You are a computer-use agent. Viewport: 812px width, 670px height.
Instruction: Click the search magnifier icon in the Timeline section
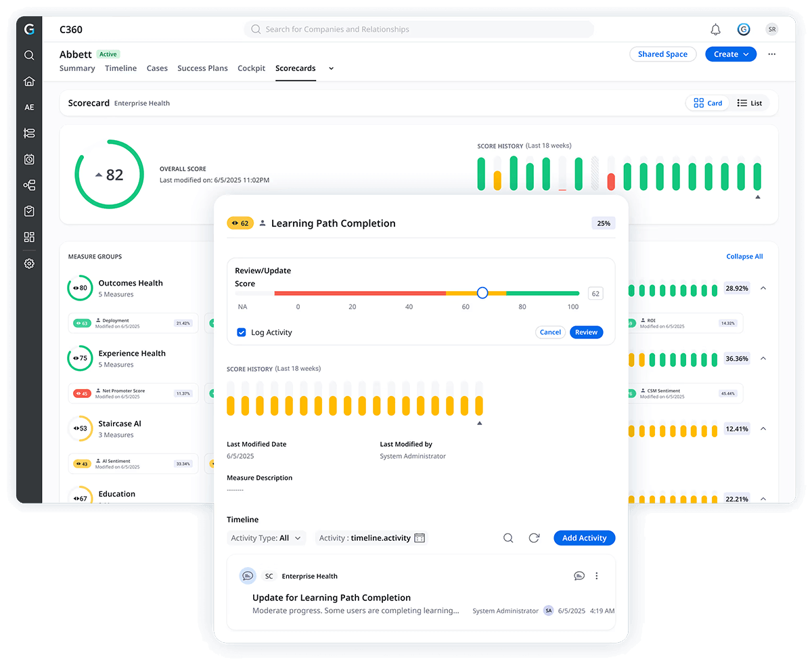point(508,538)
